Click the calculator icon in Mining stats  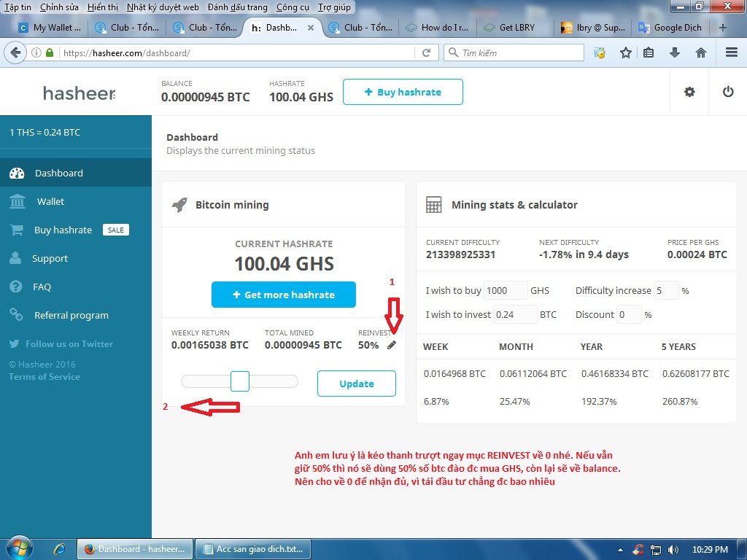433,205
